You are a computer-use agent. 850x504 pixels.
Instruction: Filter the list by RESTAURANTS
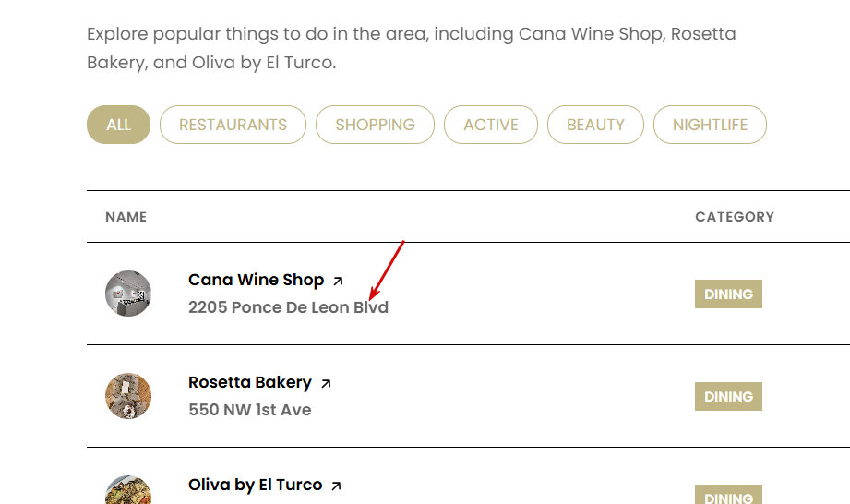233,125
